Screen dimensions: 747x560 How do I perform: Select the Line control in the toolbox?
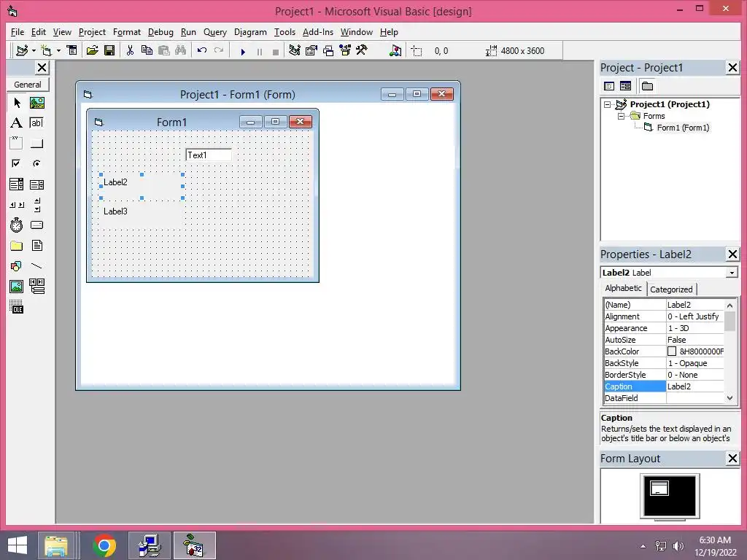click(37, 265)
